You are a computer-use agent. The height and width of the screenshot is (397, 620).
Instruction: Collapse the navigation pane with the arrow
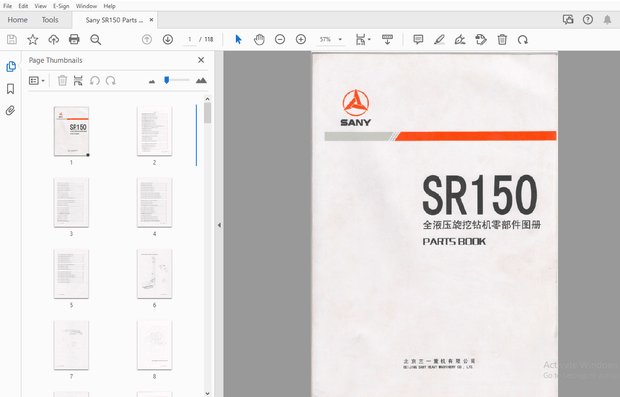click(x=219, y=225)
